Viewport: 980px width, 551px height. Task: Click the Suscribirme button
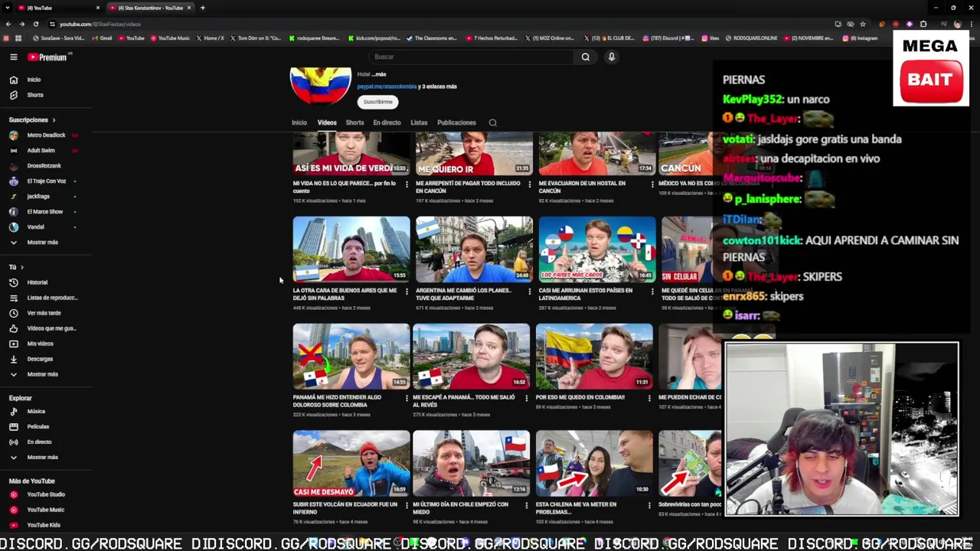click(377, 102)
